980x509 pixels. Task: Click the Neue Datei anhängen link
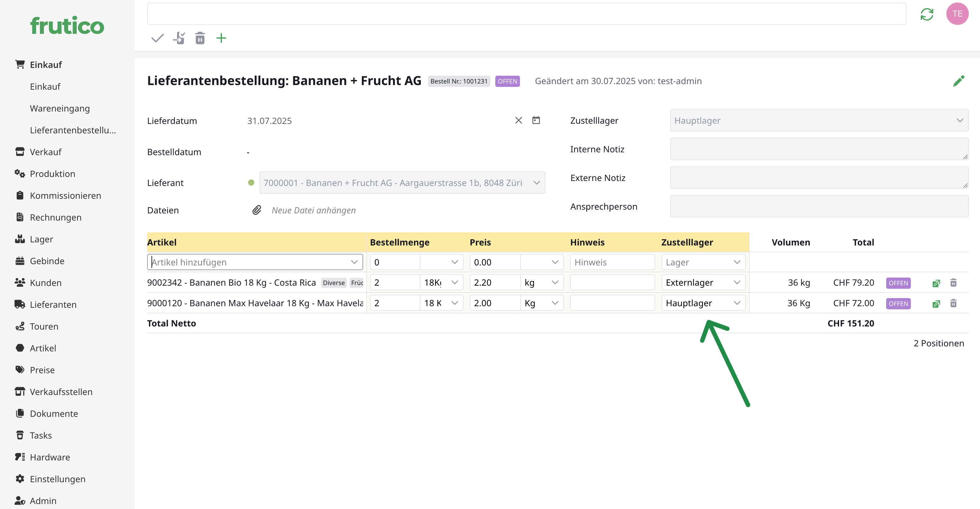[x=314, y=210]
